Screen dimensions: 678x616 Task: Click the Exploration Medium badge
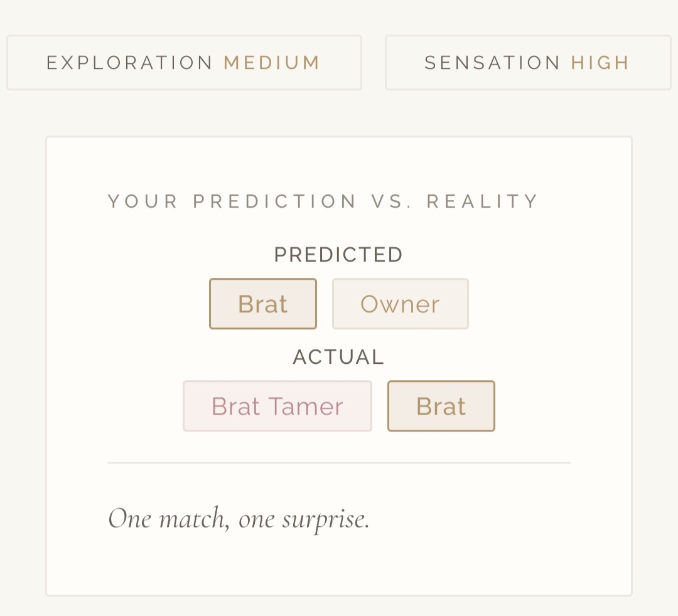click(184, 63)
